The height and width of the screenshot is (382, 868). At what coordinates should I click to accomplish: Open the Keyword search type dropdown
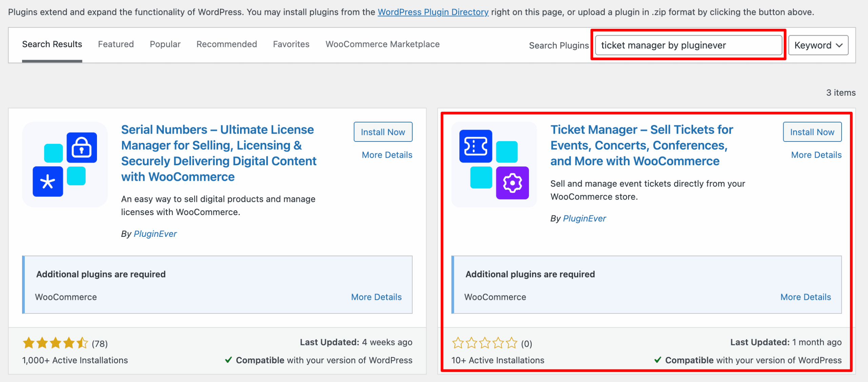tap(818, 45)
